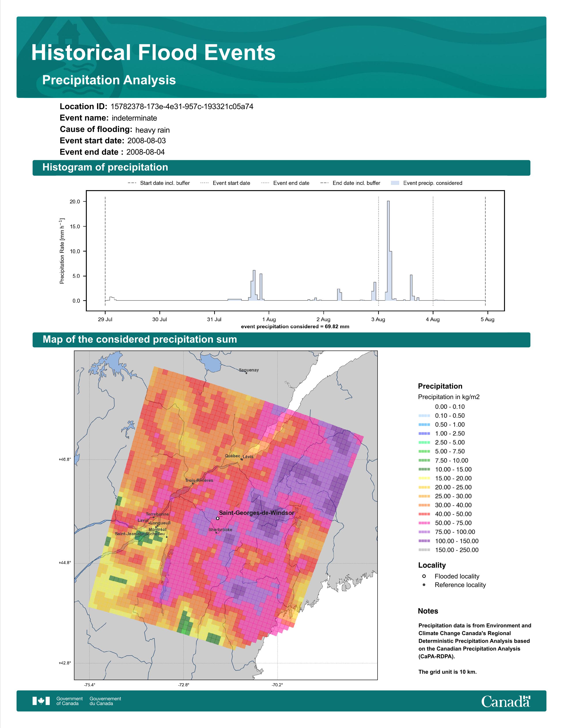Select the Location ID value 15782378-173e-4e31-957c-193321c05a74
The height and width of the screenshot is (728, 563).
tap(182, 107)
